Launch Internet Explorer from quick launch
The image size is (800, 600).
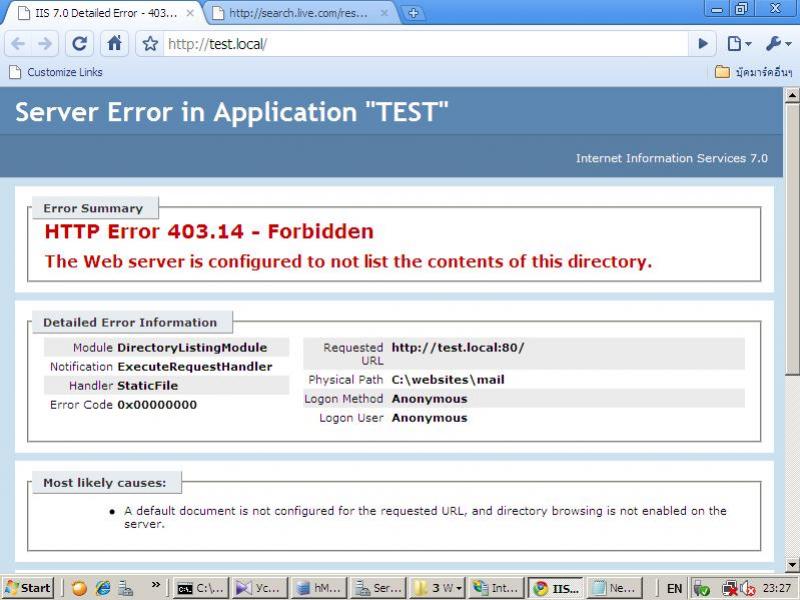(x=104, y=588)
